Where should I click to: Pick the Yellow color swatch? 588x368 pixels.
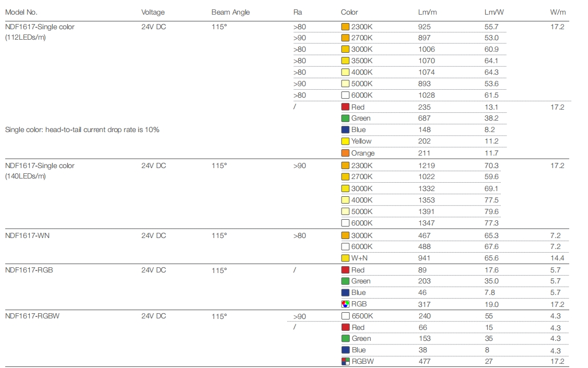pyautogui.click(x=345, y=141)
